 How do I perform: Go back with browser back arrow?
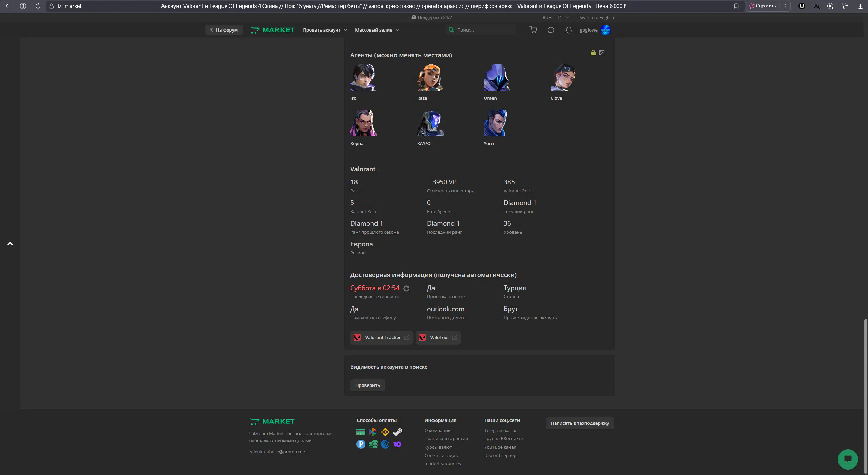pos(8,6)
